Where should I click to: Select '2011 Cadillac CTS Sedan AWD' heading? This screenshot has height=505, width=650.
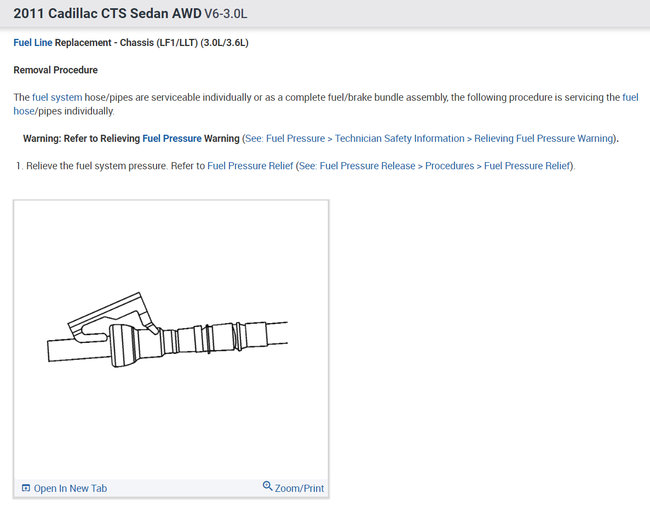(107, 14)
